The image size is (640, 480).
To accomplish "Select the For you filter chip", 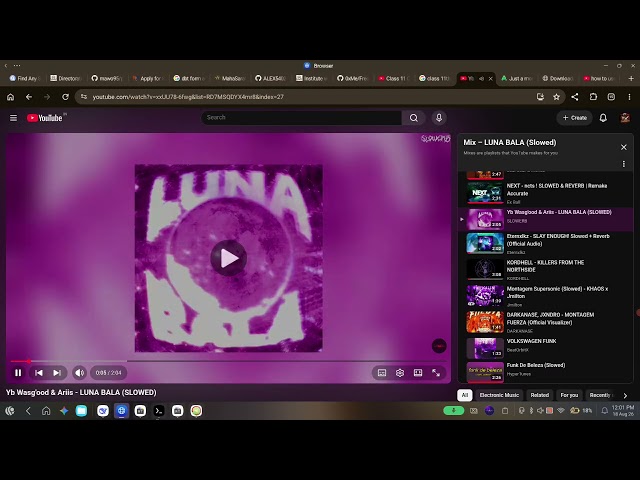I will (569, 395).
